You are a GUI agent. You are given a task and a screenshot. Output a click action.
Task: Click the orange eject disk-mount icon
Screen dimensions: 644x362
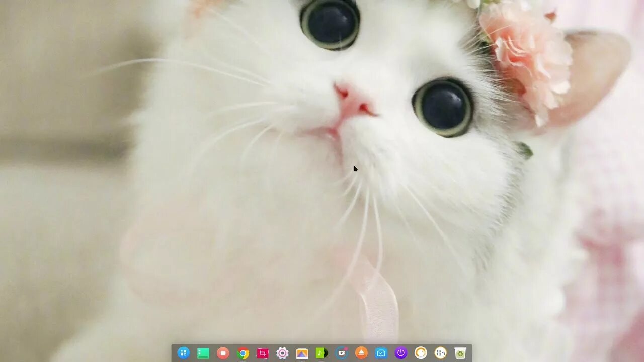tap(361, 353)
